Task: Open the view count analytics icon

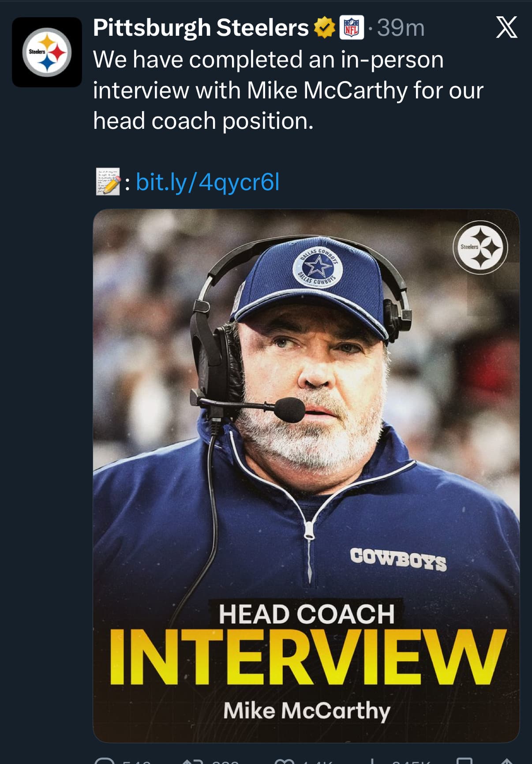Action: click(373, 760)
